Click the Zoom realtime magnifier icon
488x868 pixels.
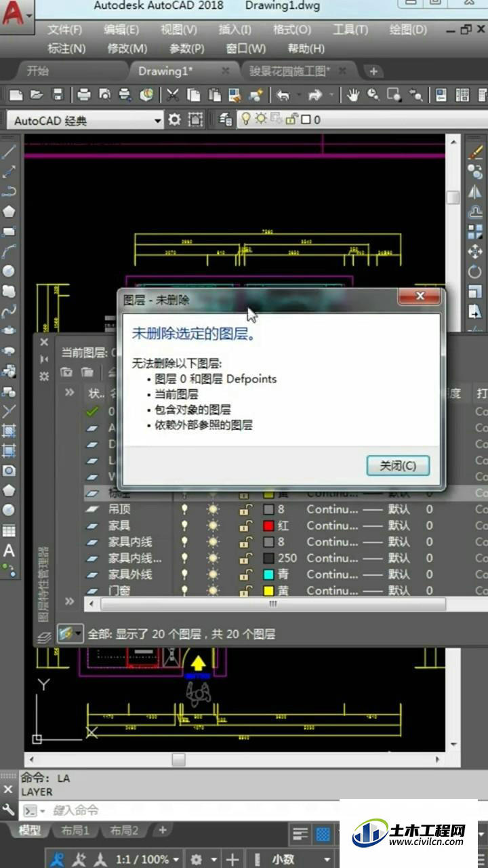373,95
